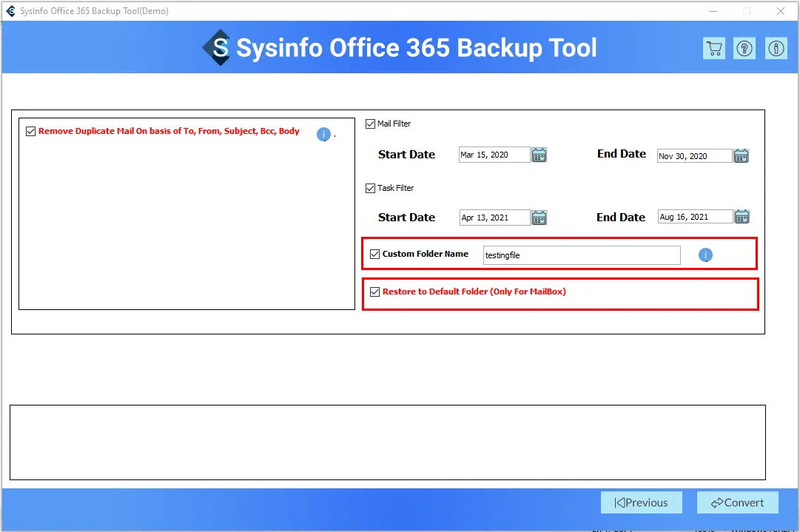
Task: Close the Sysinfo Backup Tool window
Action: pyautogui.click(x=781, y=11)
